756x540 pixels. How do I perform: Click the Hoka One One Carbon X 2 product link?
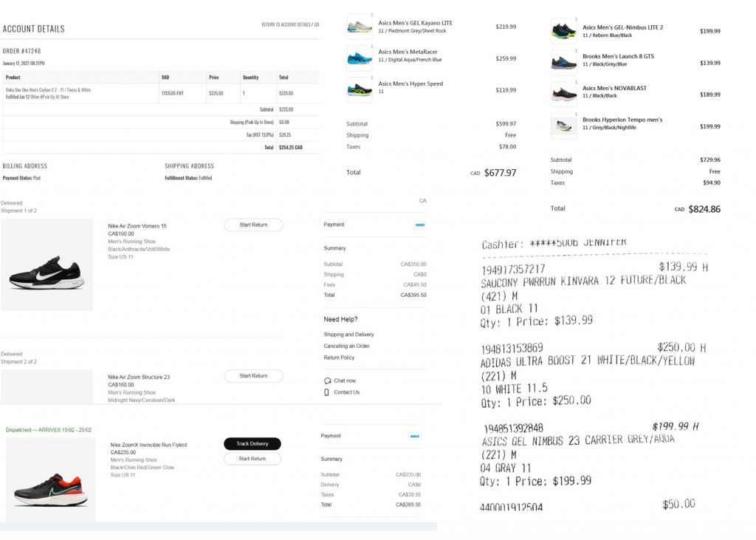(48, 90)
